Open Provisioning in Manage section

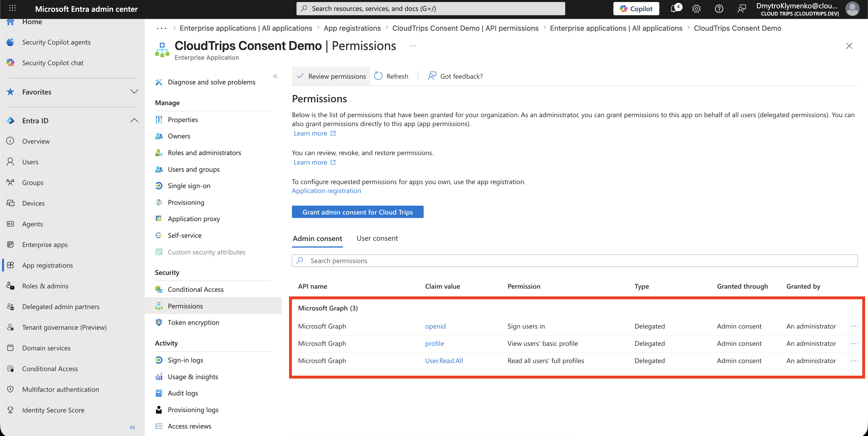pyautogui.click(x=186, y=202)
